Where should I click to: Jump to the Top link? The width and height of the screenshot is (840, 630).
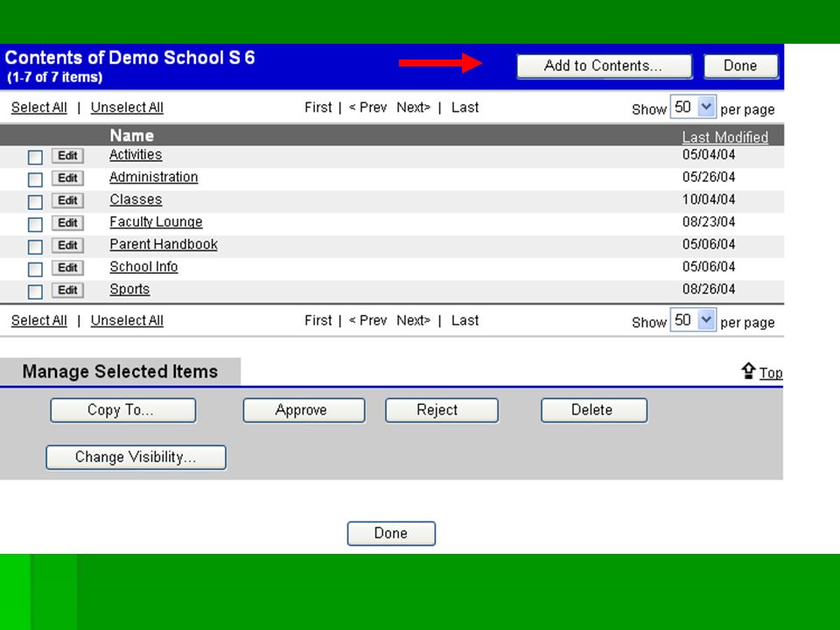(771, 373)
